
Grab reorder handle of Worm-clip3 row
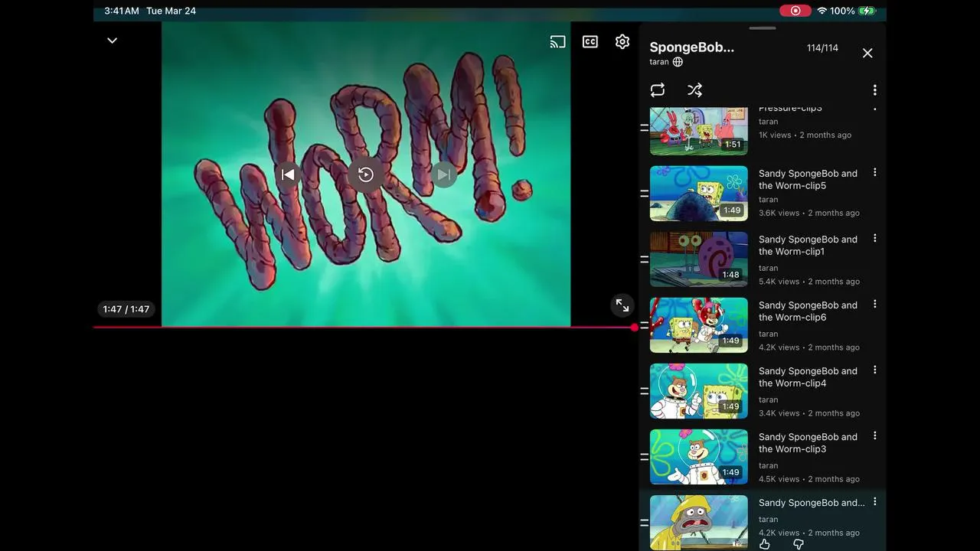pyautogui.click(x=645, y=457)
